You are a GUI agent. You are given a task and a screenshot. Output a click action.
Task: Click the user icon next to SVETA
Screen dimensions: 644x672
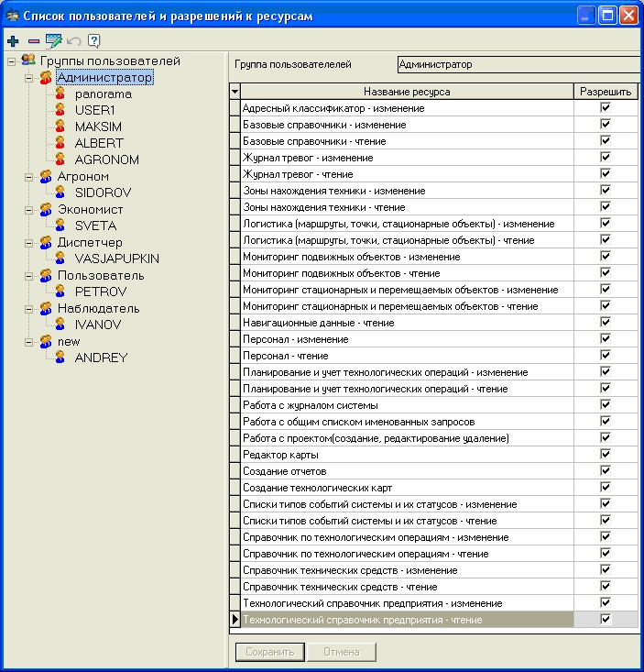click(x=62, y=226)
